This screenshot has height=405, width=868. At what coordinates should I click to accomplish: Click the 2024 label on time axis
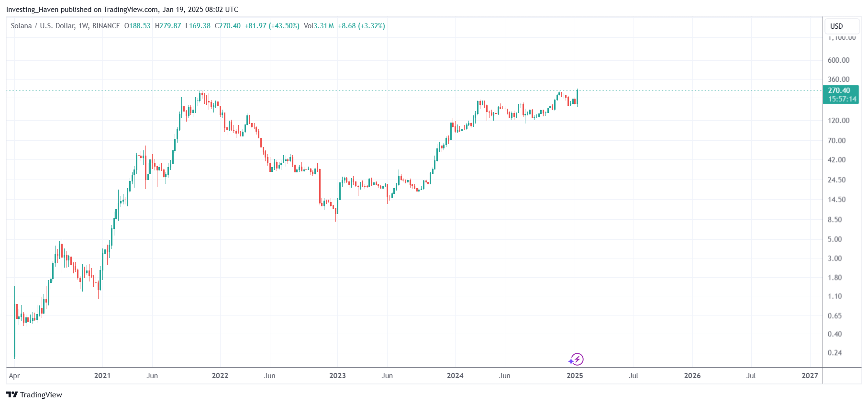[x=455, y=376]
